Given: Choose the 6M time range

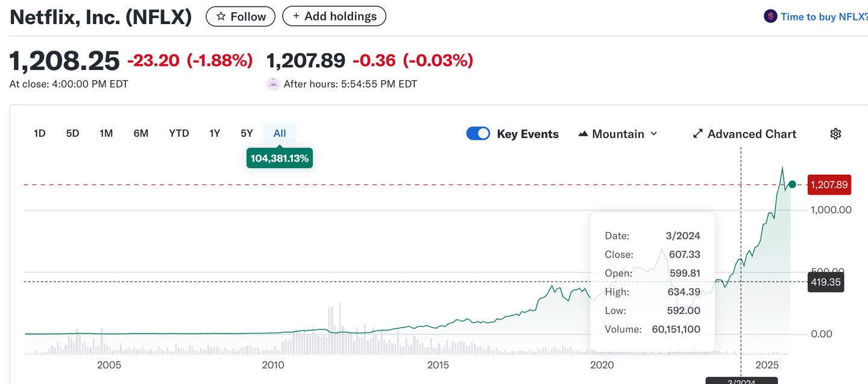Looking at the screenshot, I should coord(140,134).
